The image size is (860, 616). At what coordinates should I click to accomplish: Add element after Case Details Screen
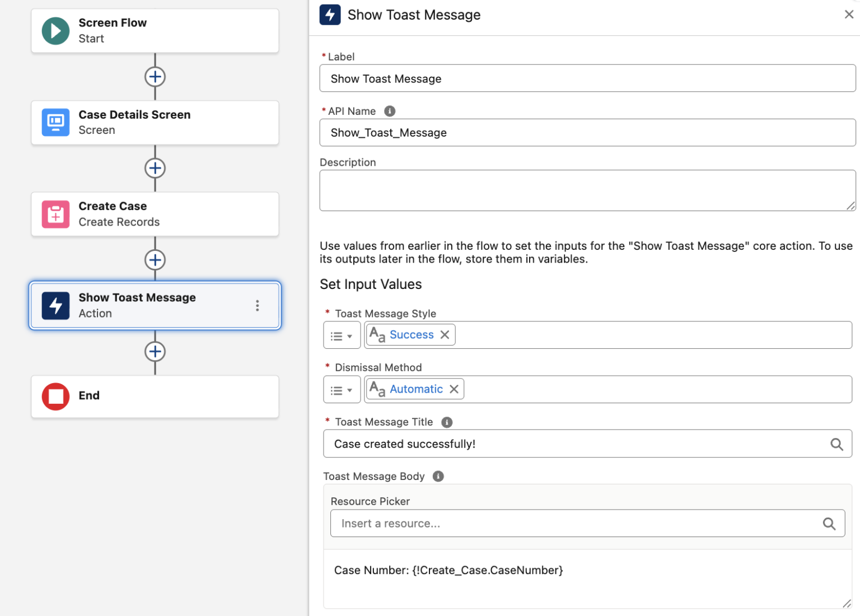[155, 168]
